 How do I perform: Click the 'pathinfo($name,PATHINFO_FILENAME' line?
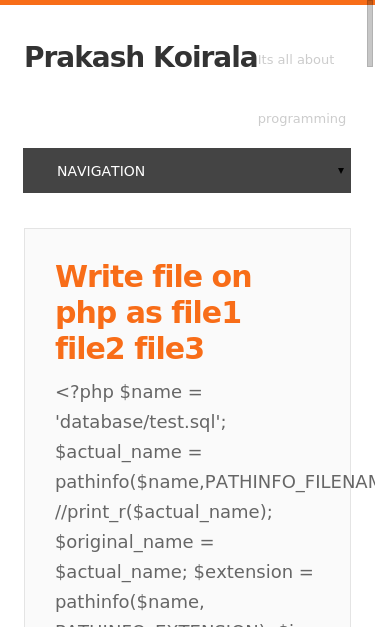[215, 482]
